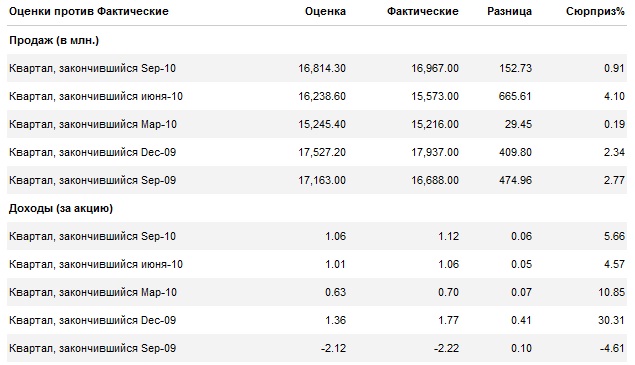Click the Фактические column header

click(422, 11)
